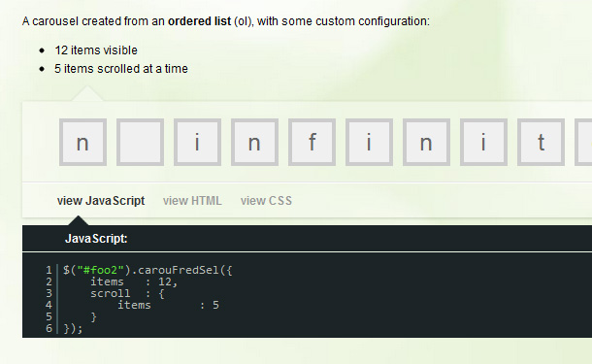
Task: Click the "5 items scrolled at a time" bullet
Action: (120, 69)
